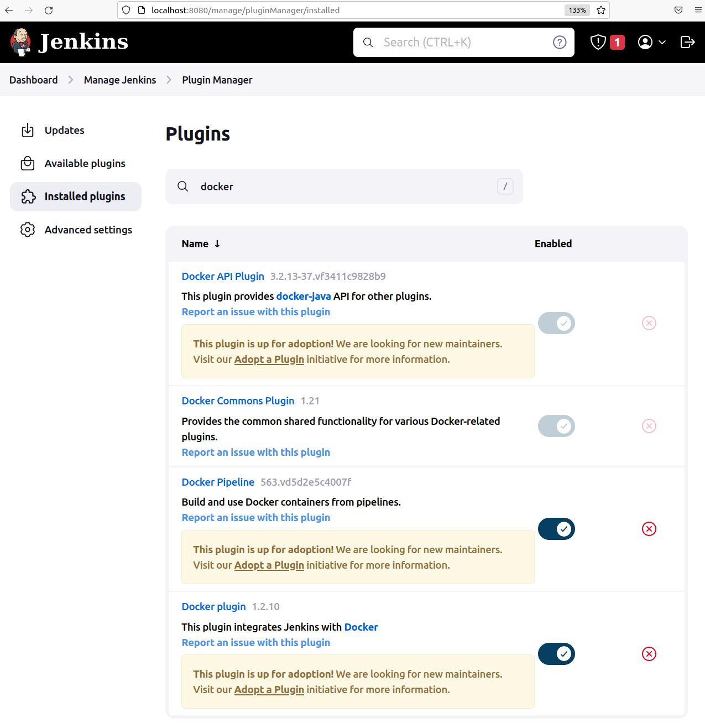Uninstall Docker plugin 1.2.10 via red X

(x=649, y=654)
